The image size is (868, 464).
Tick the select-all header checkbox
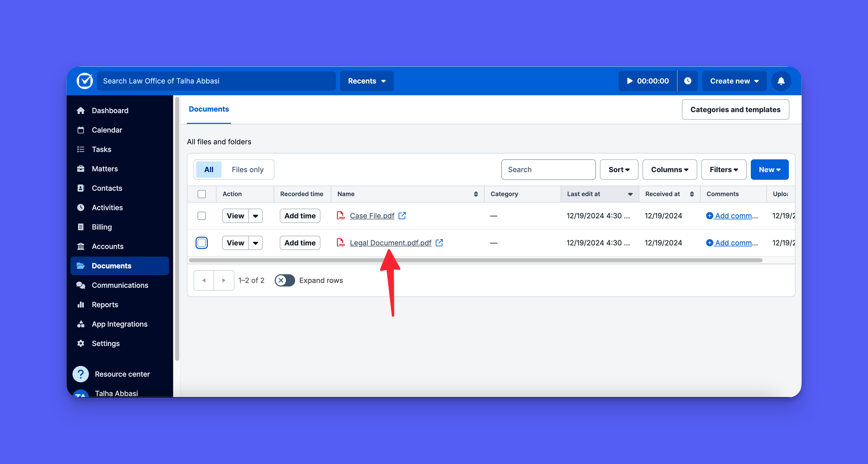pyautogui.click(x=201, y=194)
